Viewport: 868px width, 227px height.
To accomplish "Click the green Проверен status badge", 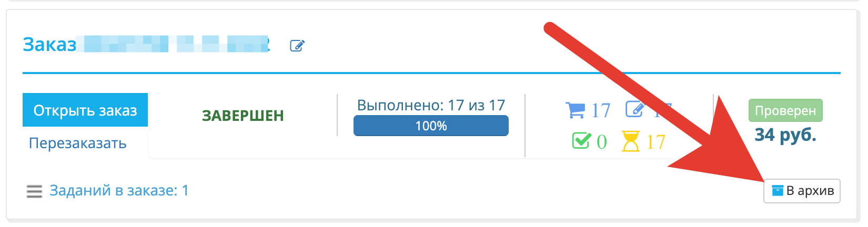I will click(785, 111).
